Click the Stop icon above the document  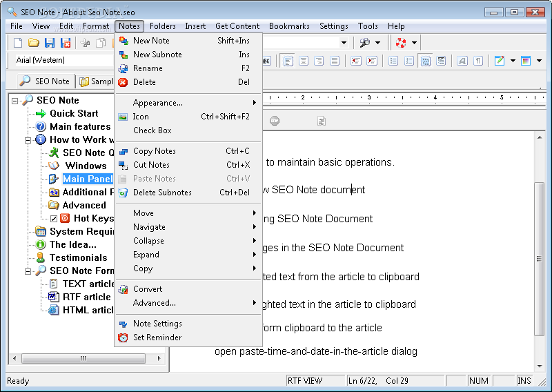click(x=275, y=121)
